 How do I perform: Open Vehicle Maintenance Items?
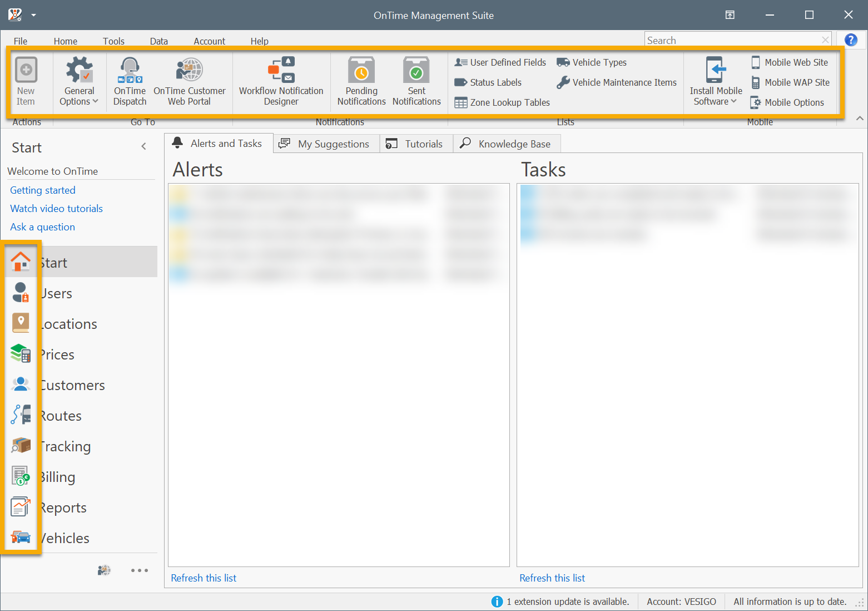pos(617,82)
